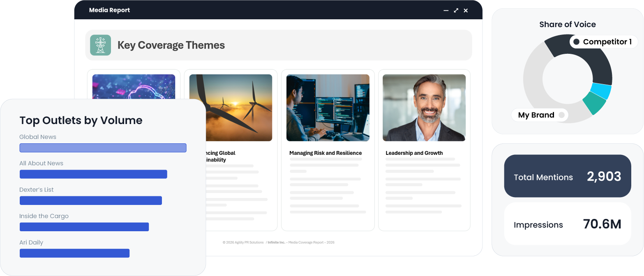Select the Dexter's List bar
Screen dimensions: 644x276
tap(91, 200)
